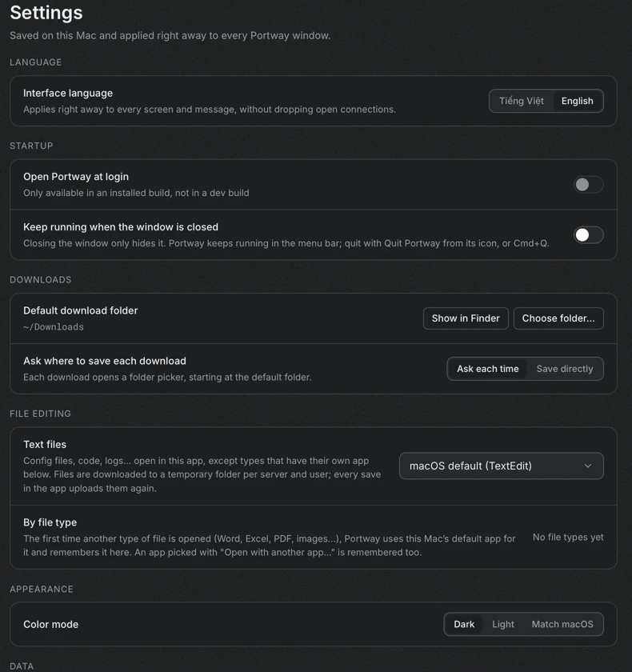
Task: Click the APPEARANCE section header
Action: click(42, 590)
